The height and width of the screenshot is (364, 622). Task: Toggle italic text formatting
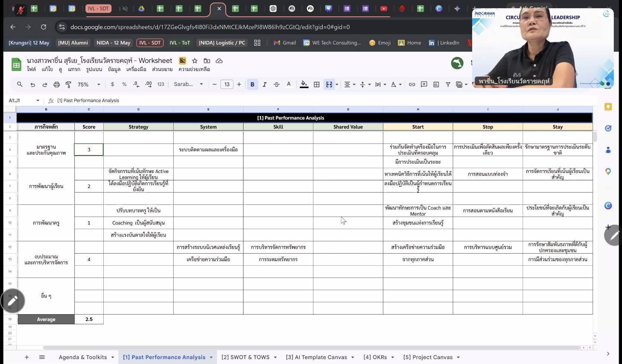click(264, 85)
